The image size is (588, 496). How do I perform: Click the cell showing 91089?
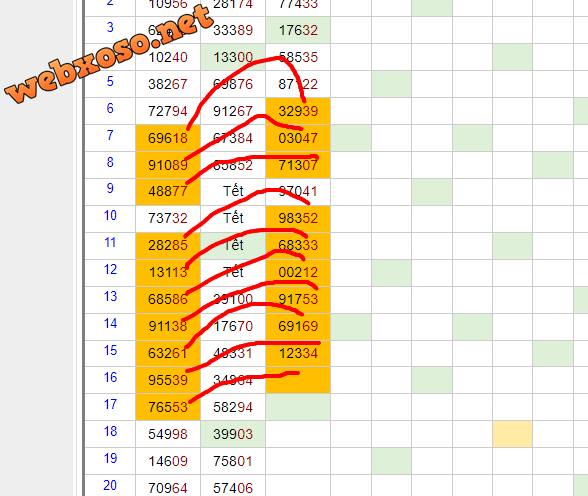pyautogui.click(x=168, y=165)
